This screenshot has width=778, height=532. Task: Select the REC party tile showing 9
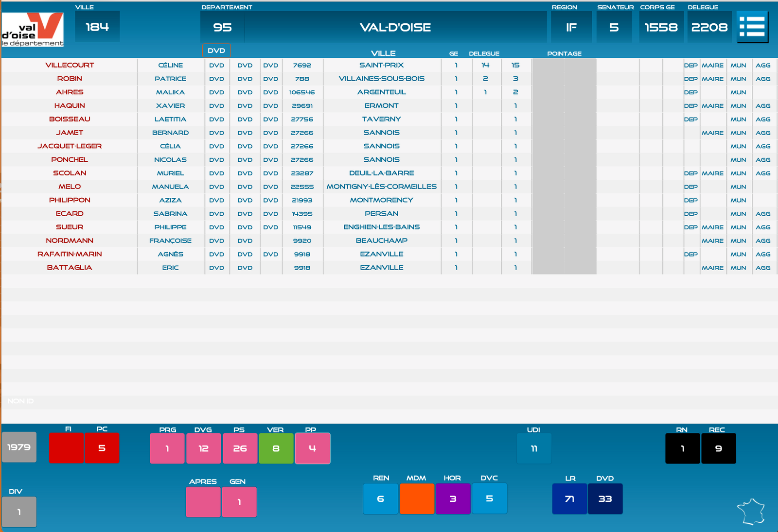click(x=718, y=448)
